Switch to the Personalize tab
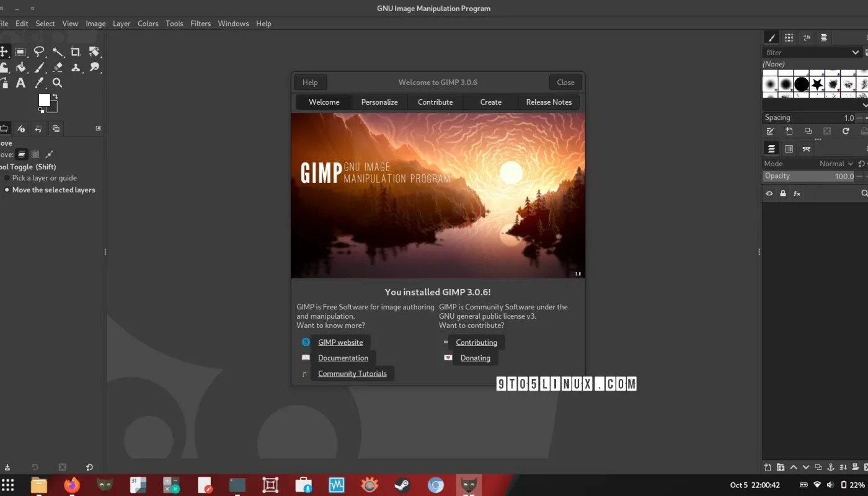868x496 pixels. pos(379,102)
